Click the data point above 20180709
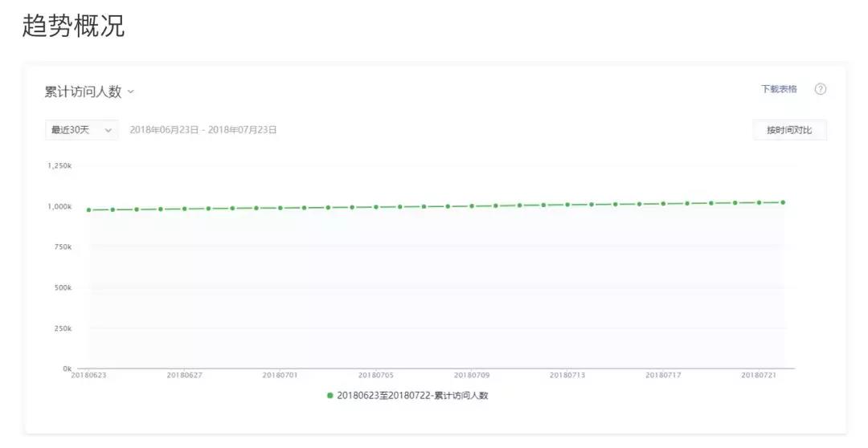The height and width of the screenshot is (448, 868). tap(472, 206)
